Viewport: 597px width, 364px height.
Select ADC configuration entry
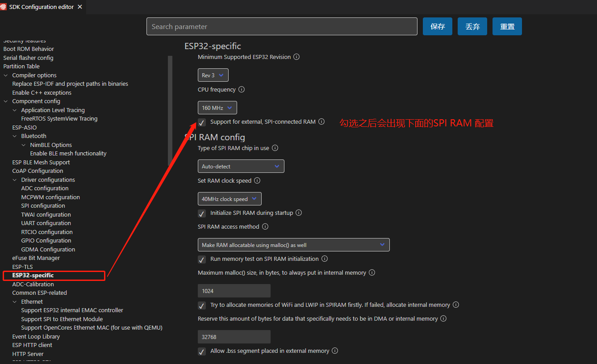coord(45,188)
